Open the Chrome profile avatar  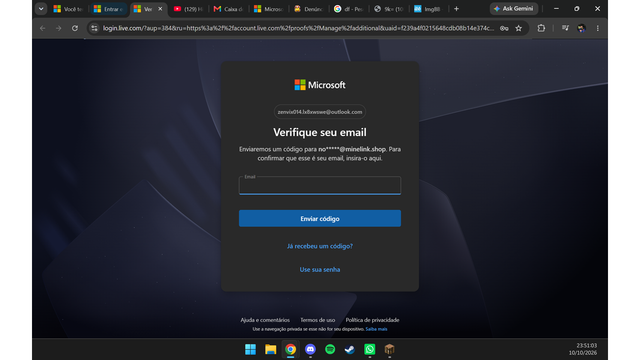pyautogui.click(x=581, y=28)
